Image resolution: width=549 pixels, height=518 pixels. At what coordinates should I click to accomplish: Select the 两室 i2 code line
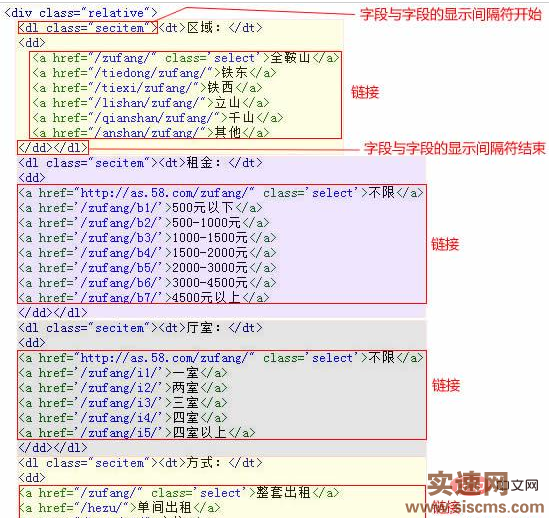(x=123, y=388)
